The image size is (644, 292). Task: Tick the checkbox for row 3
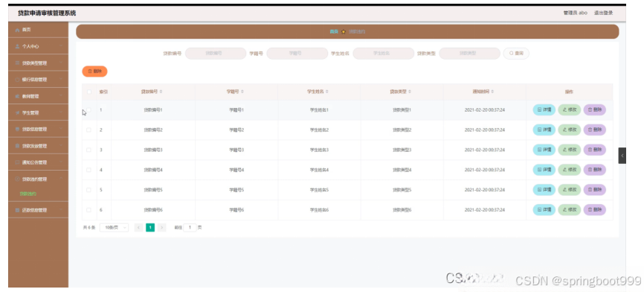[x=88, y=150]
